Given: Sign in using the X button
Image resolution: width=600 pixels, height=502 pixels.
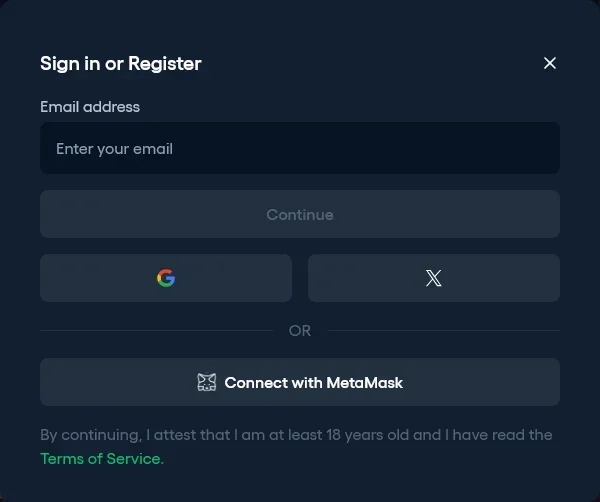Looking at the screenshot, I should point(433,278).
